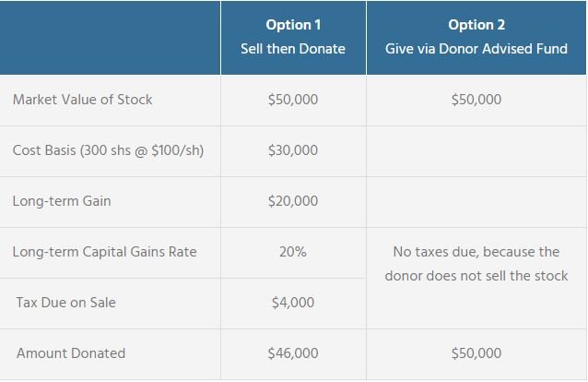This screenshot has width=588, height=382.
Task: Click 'Long-term Capital Gains Rate' label
Action: 104,252
